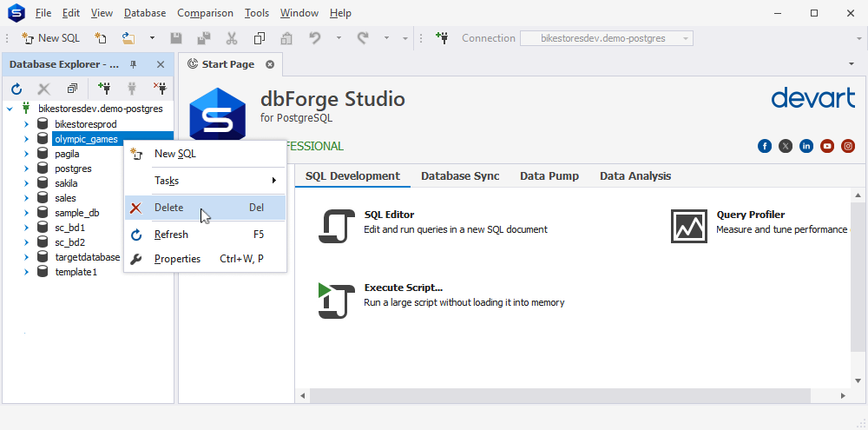The width and height of the screenshot is (868, 430).
Task: Open the Tools menu
Action: [257, 13]
